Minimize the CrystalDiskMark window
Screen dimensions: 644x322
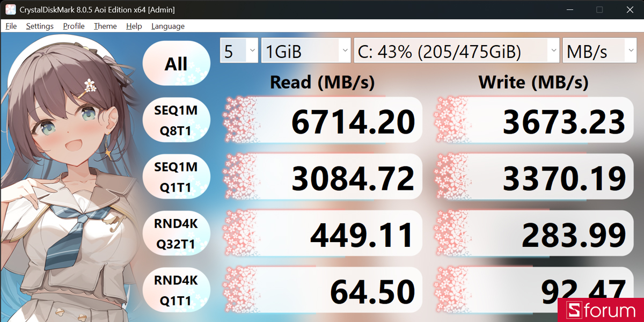pos(570,10)
